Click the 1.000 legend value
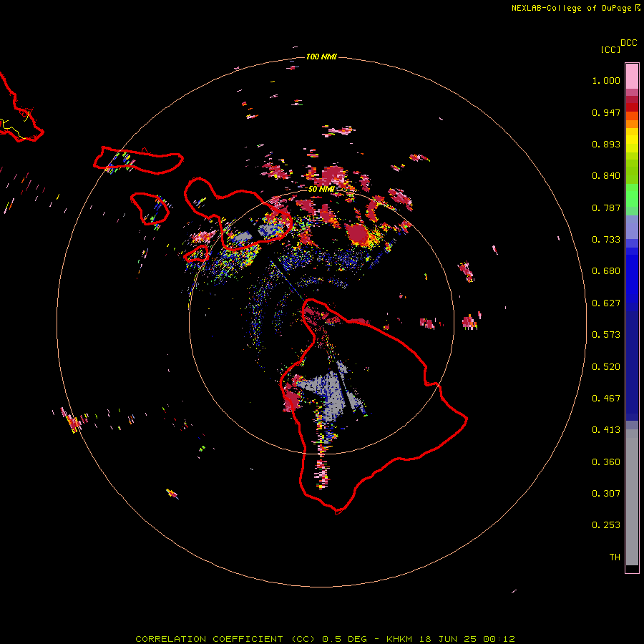The height and width of the screenshot is (644, 644). (606, 80)
